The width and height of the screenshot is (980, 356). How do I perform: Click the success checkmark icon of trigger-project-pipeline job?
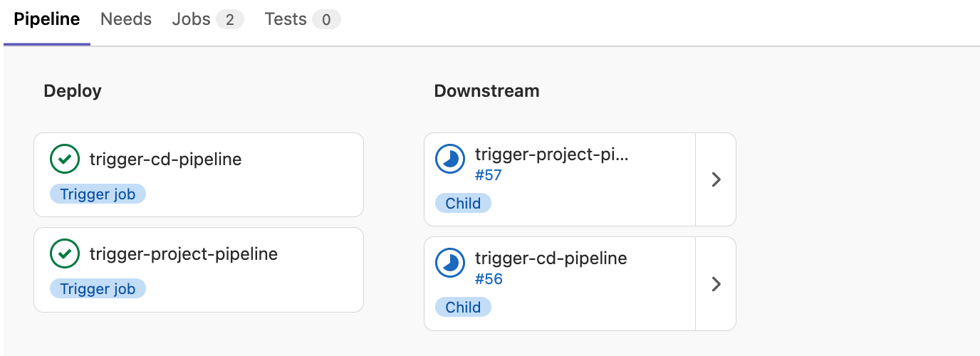[x=65, y=253]
